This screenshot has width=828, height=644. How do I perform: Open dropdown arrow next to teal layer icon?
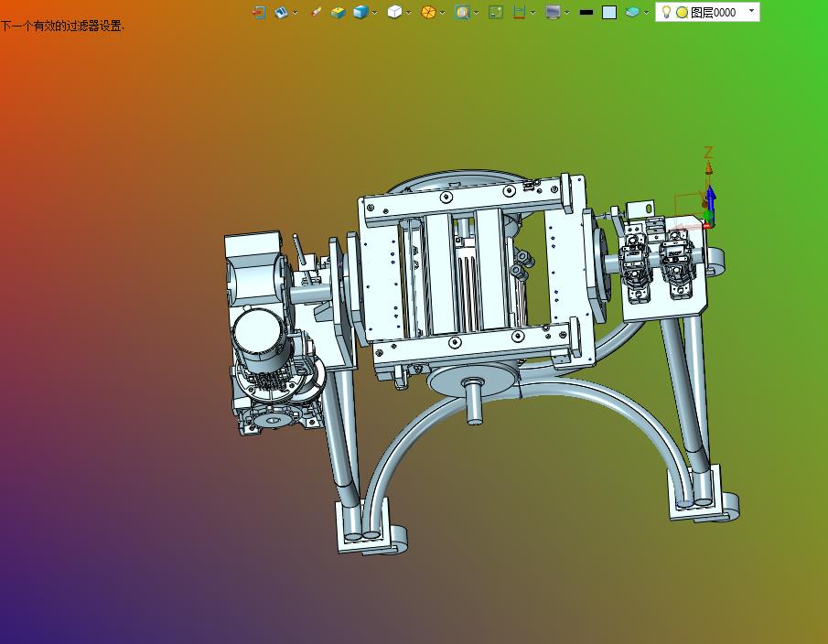click(x=646, y=13)
